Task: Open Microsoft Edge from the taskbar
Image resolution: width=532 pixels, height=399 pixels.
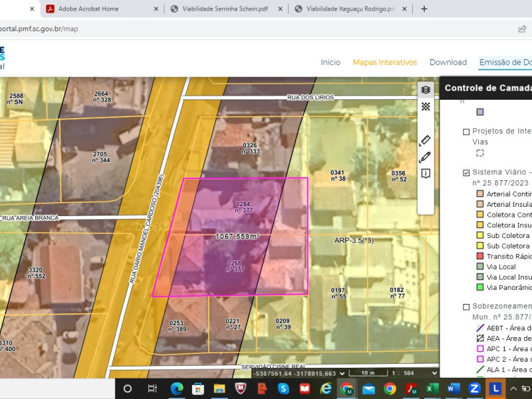Action: click(177, 388)
